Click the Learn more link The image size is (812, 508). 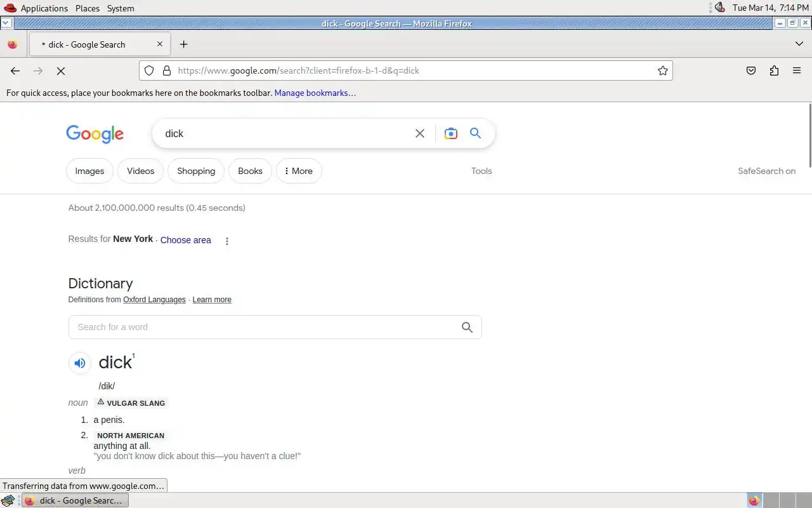point(212,300)
